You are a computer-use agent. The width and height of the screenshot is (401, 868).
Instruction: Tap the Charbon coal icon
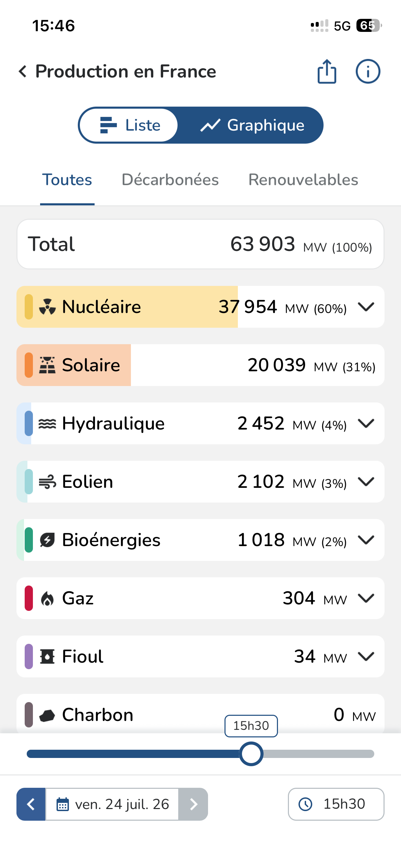(47, 715)
